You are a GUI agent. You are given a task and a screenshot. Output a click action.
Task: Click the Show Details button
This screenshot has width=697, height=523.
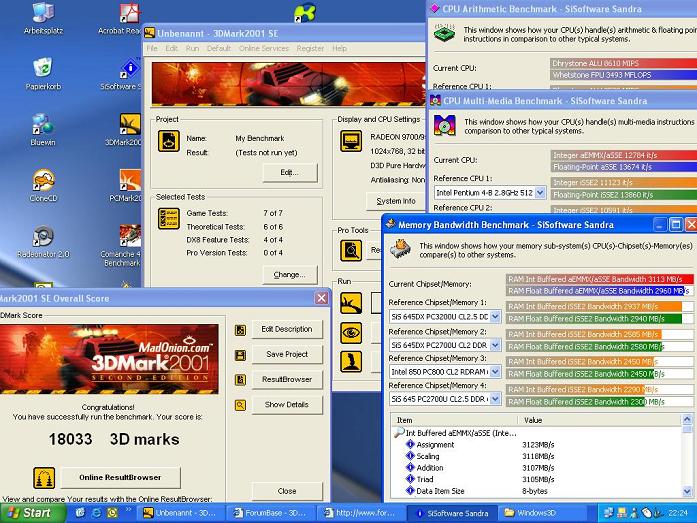point(287,405)
